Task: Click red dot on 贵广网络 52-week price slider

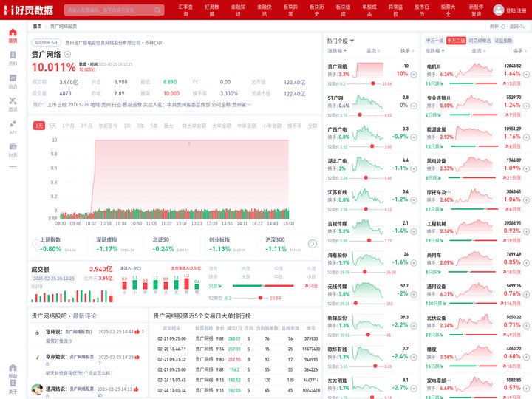Action: point(373,83)
